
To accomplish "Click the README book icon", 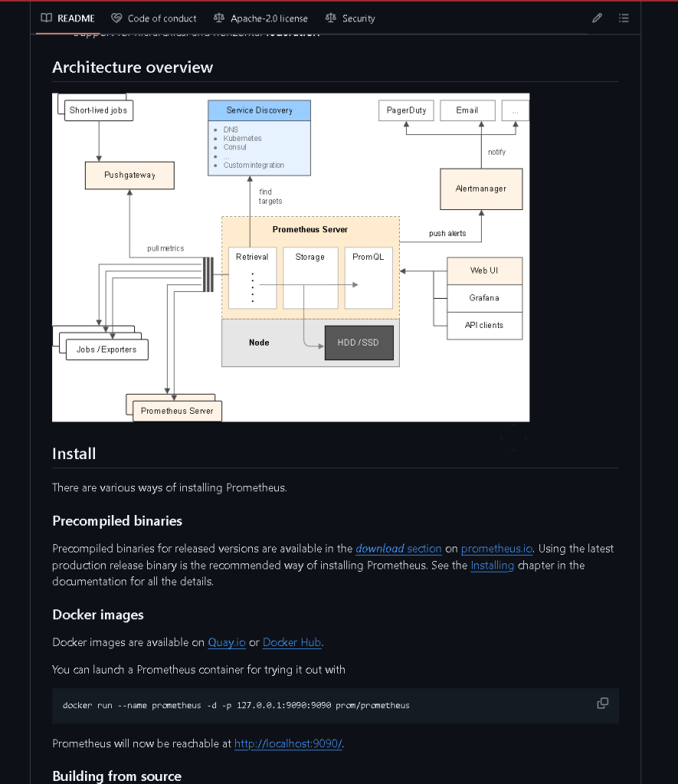I will pyautogui.click(x=47, y=18).
